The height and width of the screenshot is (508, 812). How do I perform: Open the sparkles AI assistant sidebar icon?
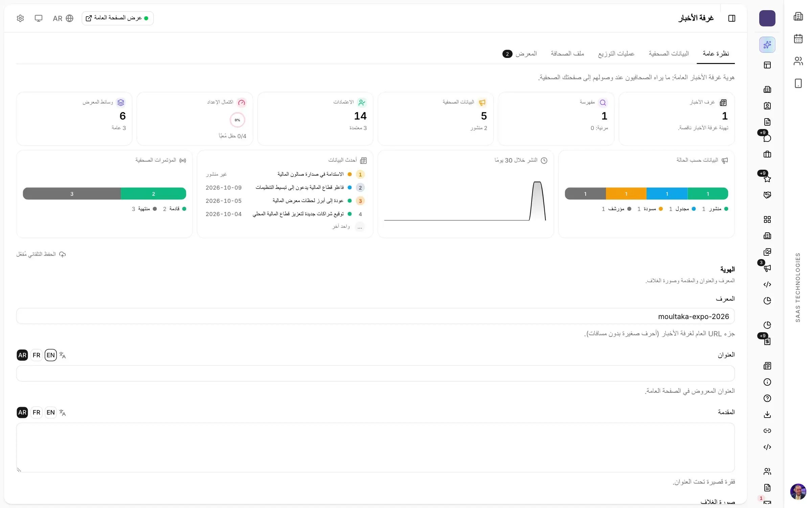[767, 45]
